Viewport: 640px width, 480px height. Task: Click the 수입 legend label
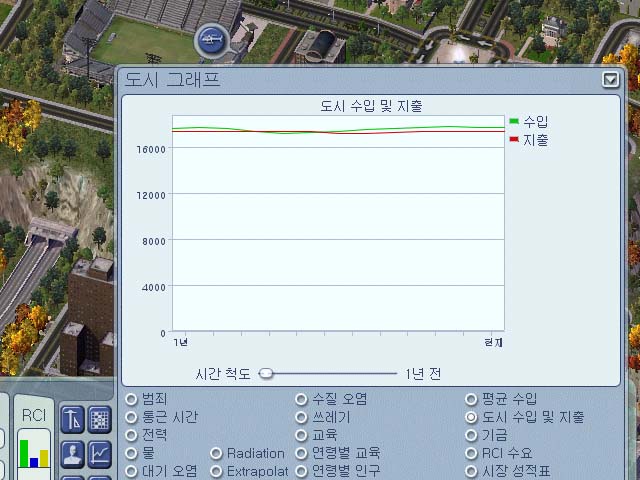[536, 121]
